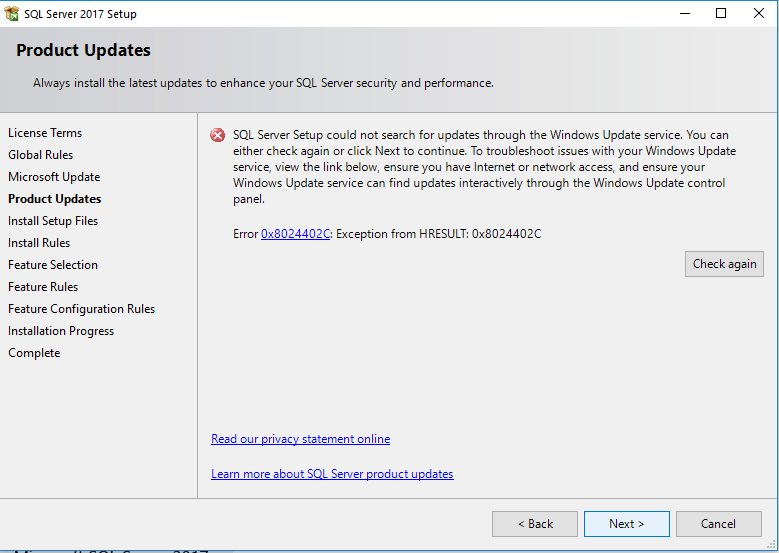Jump to Install Setup Files step
Viewport: 779px width, 553px height.
pos(53,221)
